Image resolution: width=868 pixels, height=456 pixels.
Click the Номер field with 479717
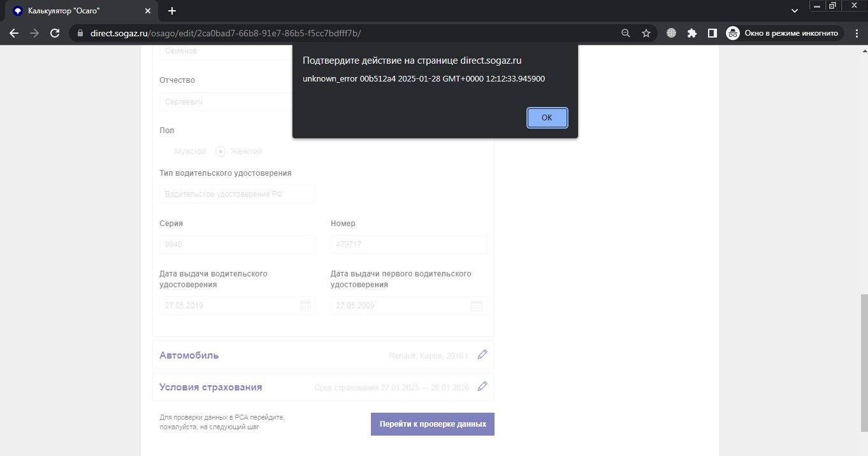(409, 245)
